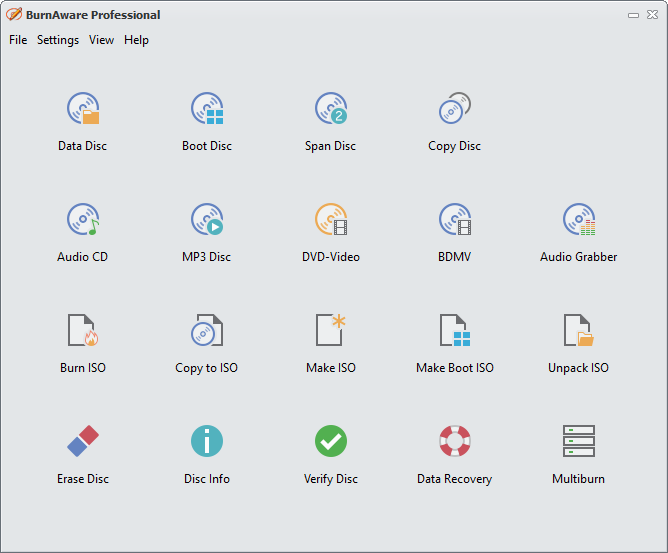Select the Copy to ISO icon
The height and width of the screenshot is (553, 668).
tap(207, 330)
